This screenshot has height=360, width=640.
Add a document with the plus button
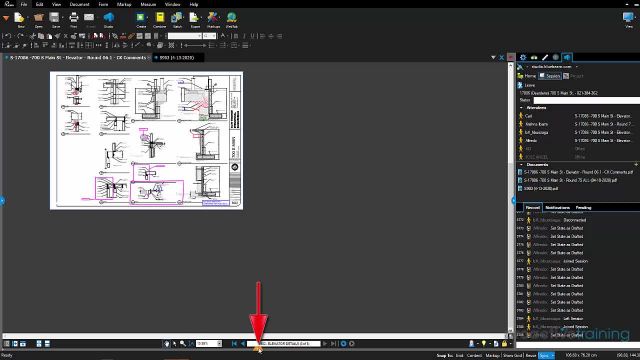click(636, 164)
